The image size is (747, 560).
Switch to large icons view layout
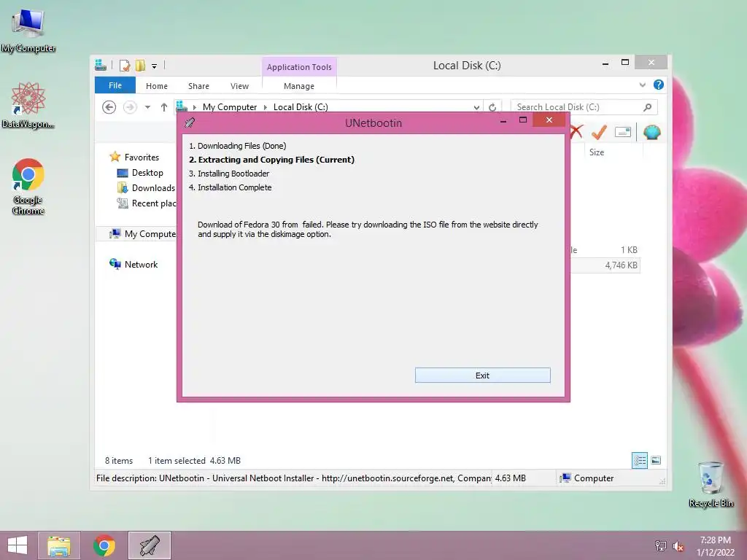point(656,460)
